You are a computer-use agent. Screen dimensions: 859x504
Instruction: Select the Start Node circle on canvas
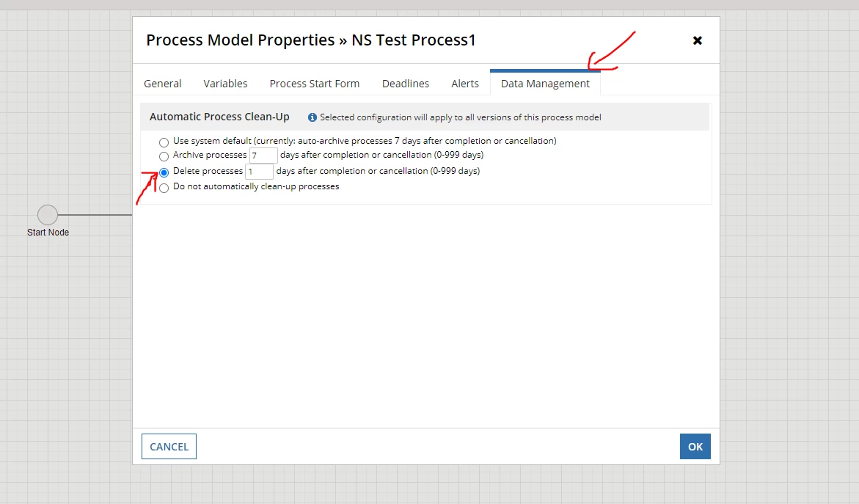point(48,215)
